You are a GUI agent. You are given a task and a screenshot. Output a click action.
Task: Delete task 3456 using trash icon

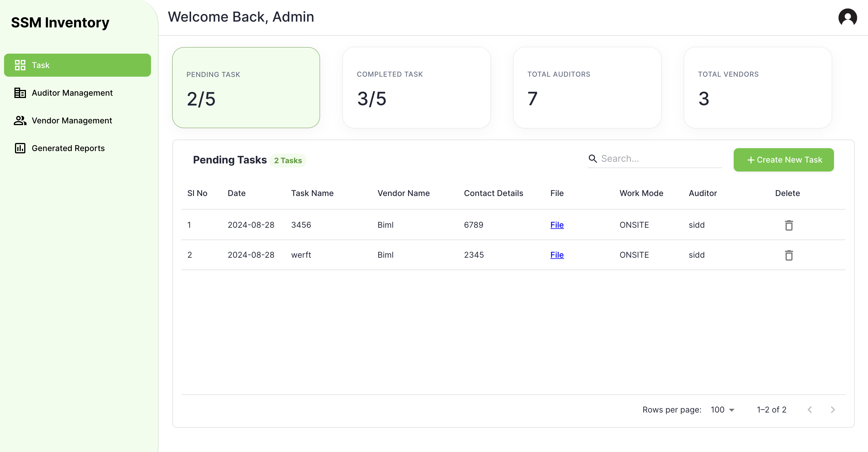pos(788,225)
